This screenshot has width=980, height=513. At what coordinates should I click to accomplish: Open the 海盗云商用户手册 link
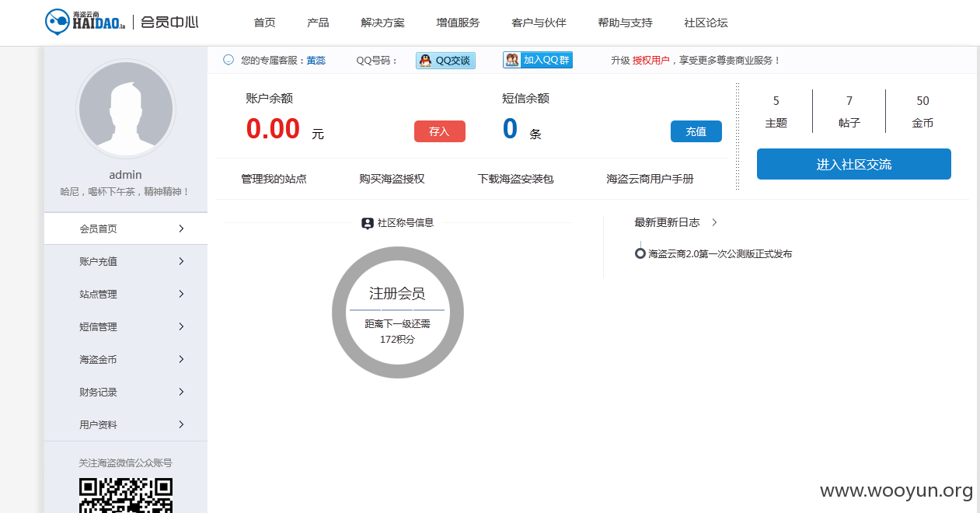pyautogui.click(x=650, y=179)
